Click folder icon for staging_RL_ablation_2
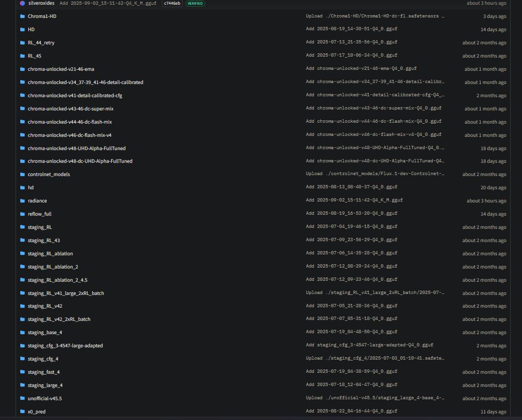 (x=22, y=267)
